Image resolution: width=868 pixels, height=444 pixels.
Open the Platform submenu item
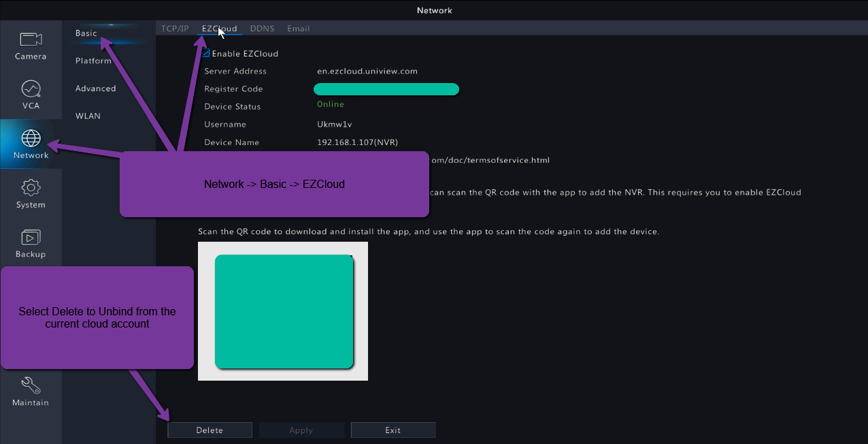click(93, 61)
